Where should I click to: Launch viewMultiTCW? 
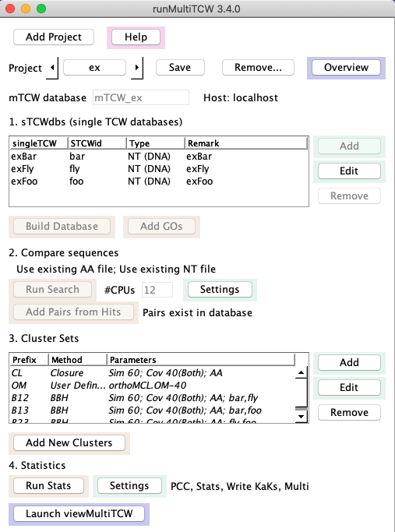pyautogui.click(x=79, y=513)
